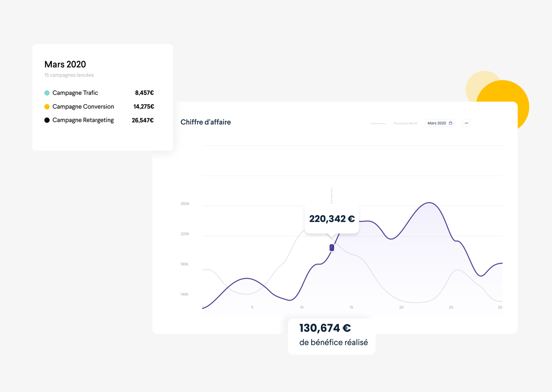The height and width of the screenshot is (392, 552).
Task: Select the Chiffre d'affaire section title
Action: (x=206, y=122)
